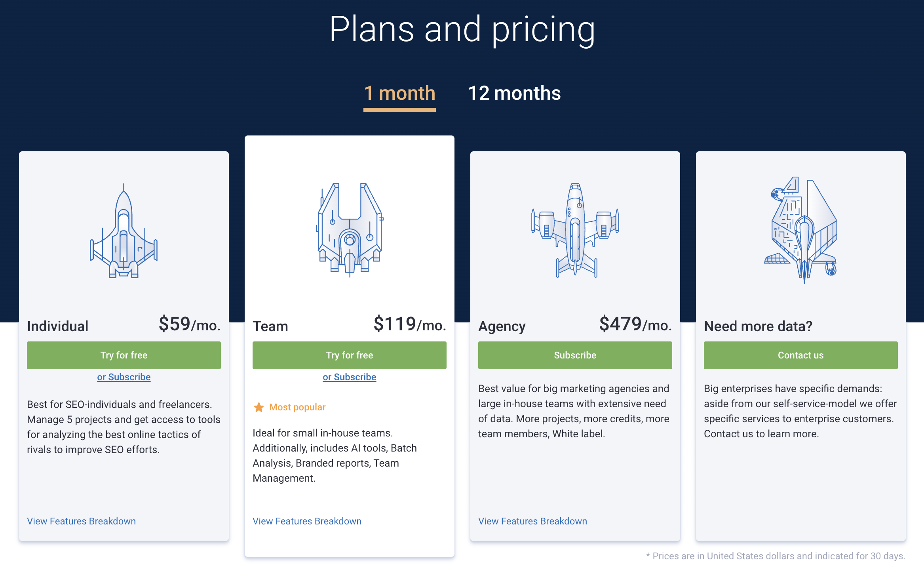Click the Contact us button
This screenshot has width=924, height=568.
click(x=801, y=355)
